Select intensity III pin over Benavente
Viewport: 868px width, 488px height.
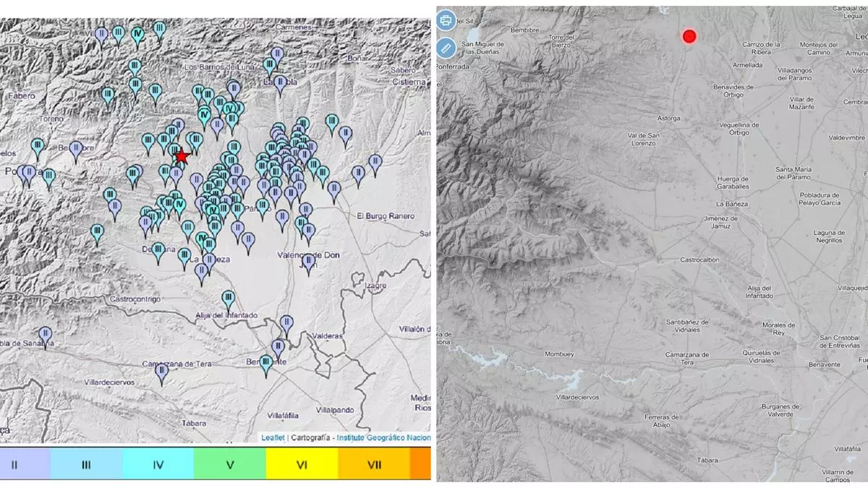266,364
